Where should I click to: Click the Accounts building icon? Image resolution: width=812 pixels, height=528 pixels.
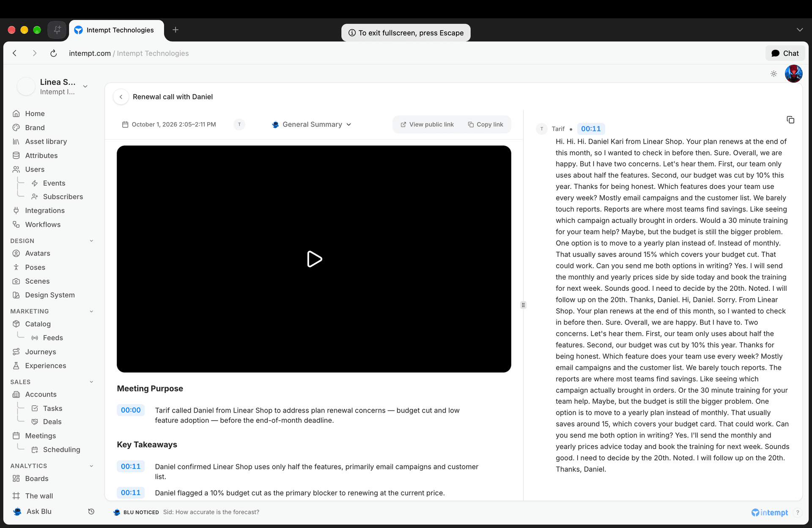pyautogui.click(x=16, y=394)
